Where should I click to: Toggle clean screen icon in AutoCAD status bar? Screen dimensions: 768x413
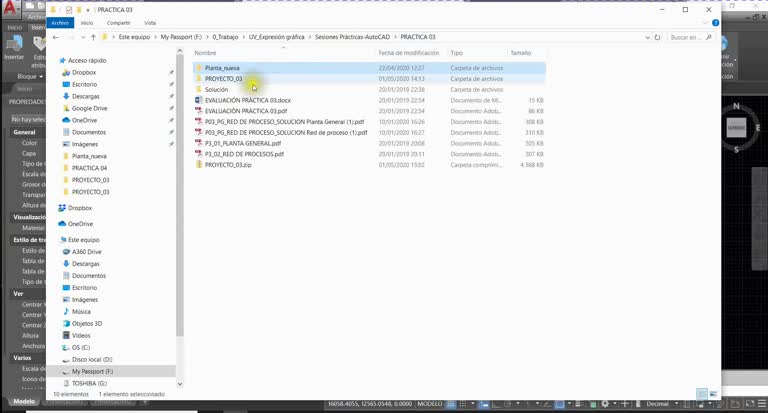tap(750, 404)
